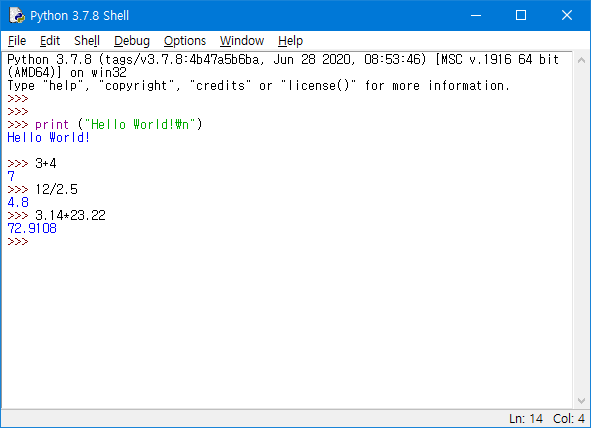The height and width of the screenshot is (428, 591).
Task: Open the File menu
Action: click(17, 41)
